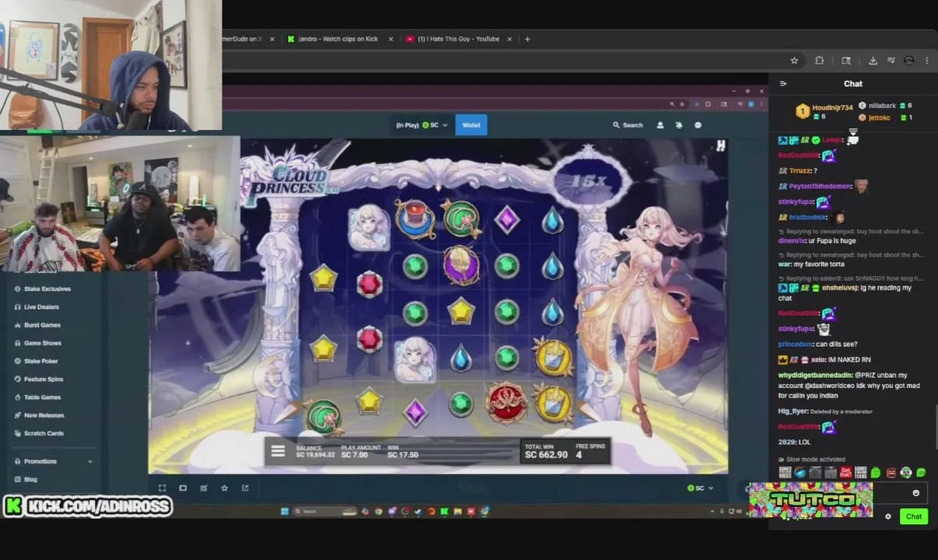Close the I Hate This Guy YouTube tab
Screen dimensions: 938x560
(x=509, y=39)
